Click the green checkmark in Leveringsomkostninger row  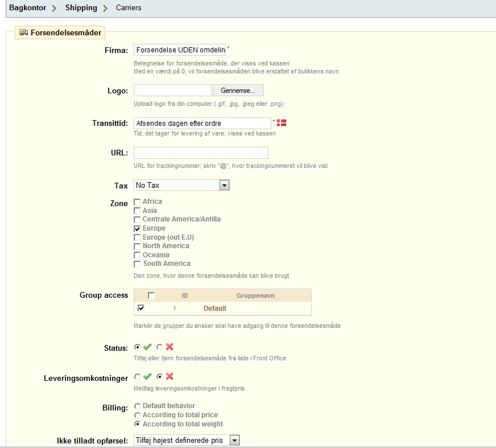pyautogui.click(x=147, y=376)
